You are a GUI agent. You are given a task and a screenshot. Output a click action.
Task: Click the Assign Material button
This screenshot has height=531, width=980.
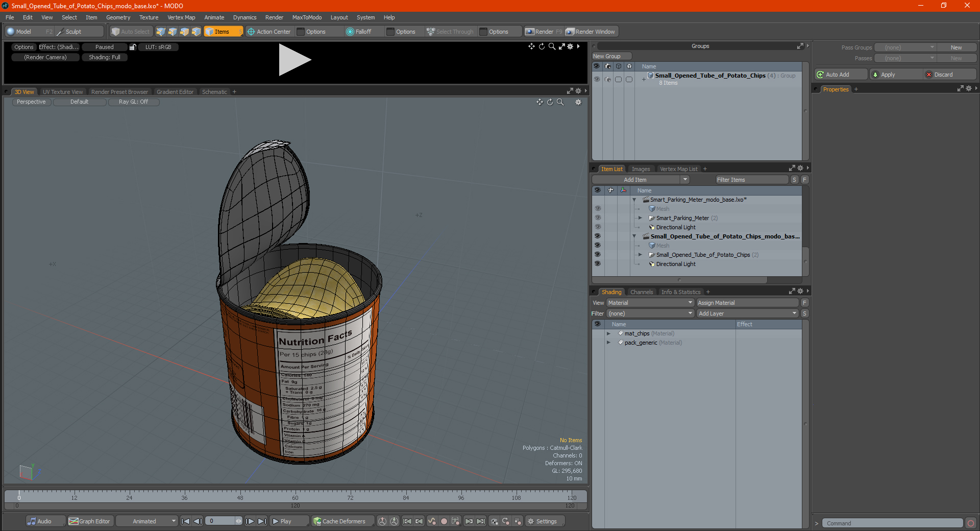(748, 303)
